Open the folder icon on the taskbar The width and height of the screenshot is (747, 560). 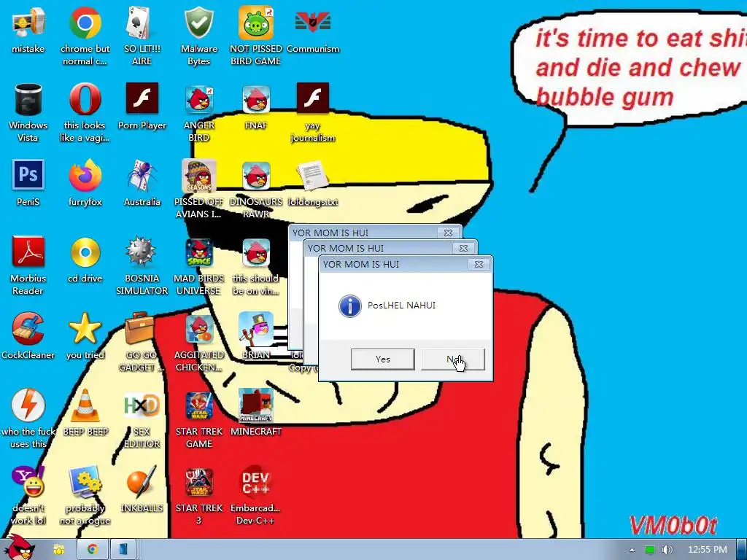[x=58, y=550]
